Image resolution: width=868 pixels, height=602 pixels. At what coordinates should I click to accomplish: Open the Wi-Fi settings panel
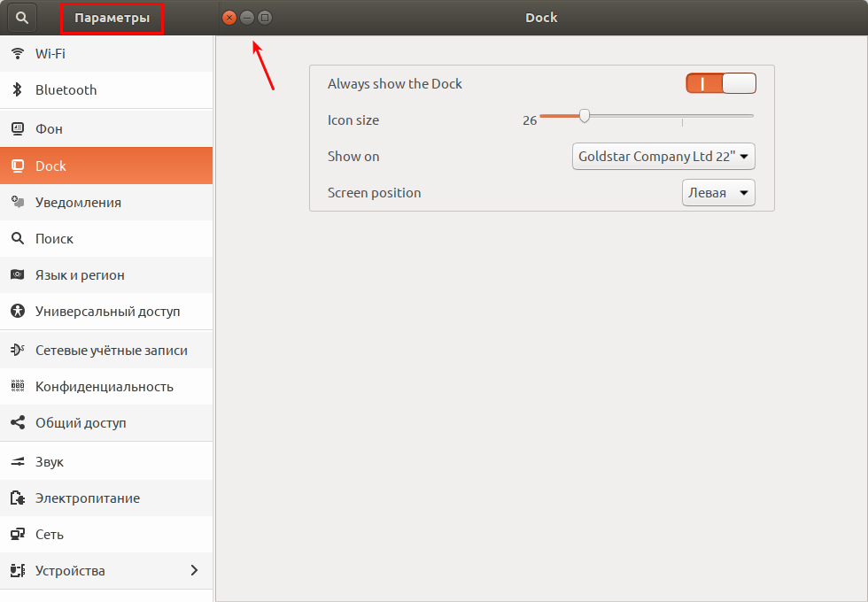tap(106, 54)
